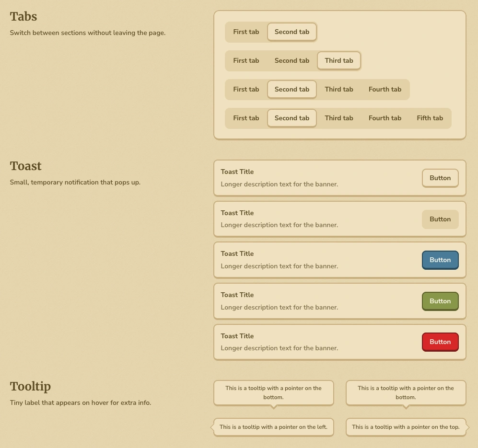The width and height of the screenshot is (478, 448).
Task: Click the tooltip reading pointer on the top
Action: pyautogui.click(x=406, y=427)
